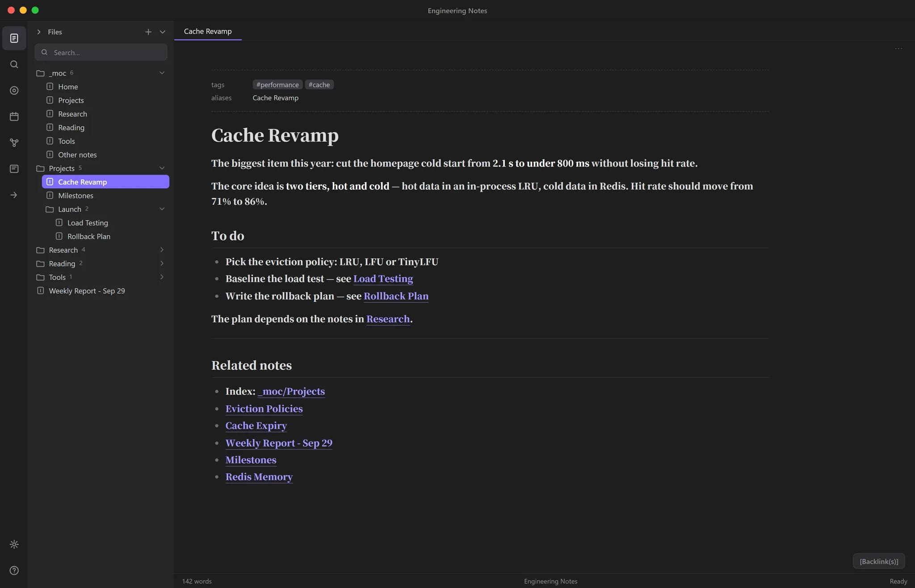
Task: Select the Cache Revamp tab
Action: pyautogui.click(x=208, y=31)
